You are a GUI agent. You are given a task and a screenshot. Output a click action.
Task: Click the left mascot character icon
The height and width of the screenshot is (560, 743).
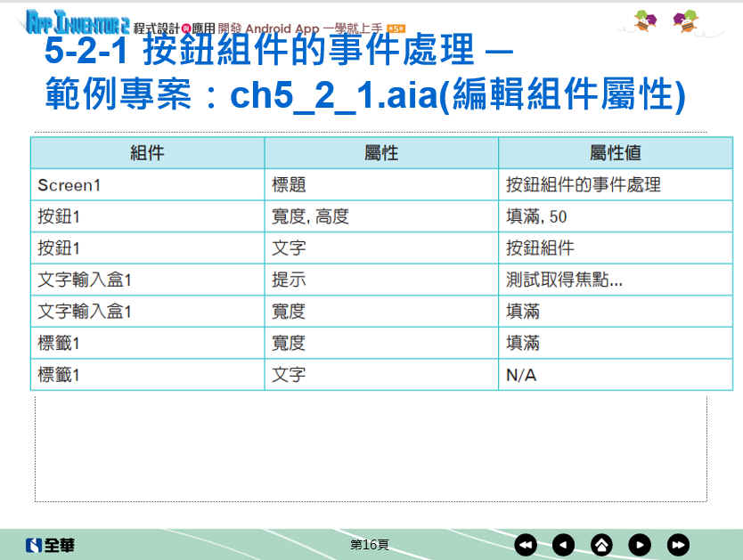[645, 20]
